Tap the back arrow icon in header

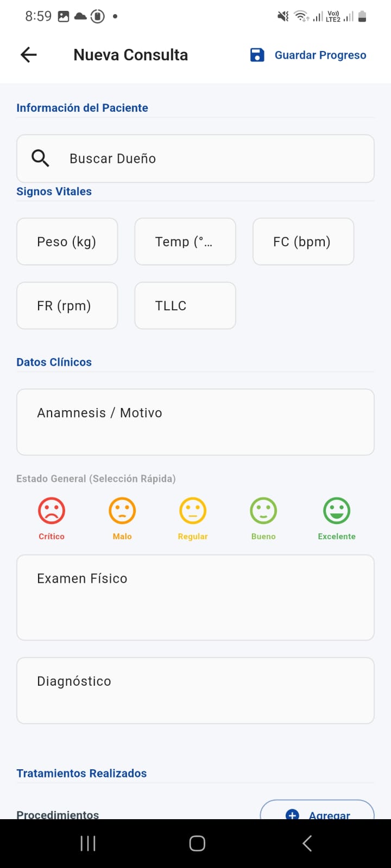[x=29, y=55]
